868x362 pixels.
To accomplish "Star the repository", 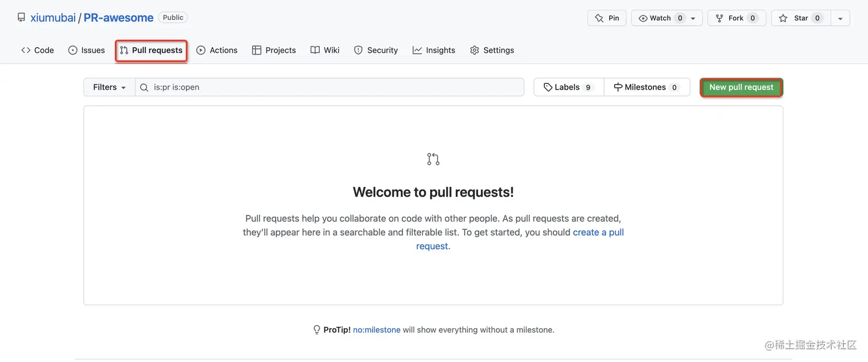I will [x=800, y=18].
